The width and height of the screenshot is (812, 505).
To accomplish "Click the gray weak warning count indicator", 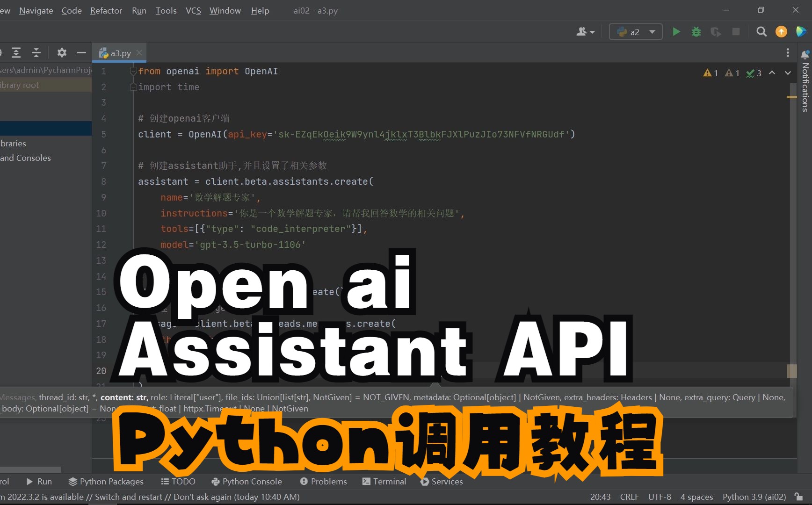I will point(732,73).
